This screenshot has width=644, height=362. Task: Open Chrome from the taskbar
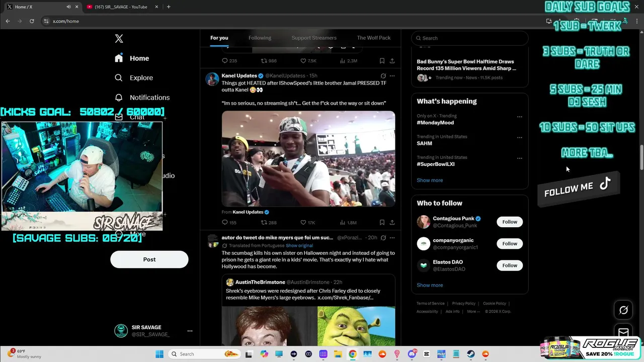353,354
